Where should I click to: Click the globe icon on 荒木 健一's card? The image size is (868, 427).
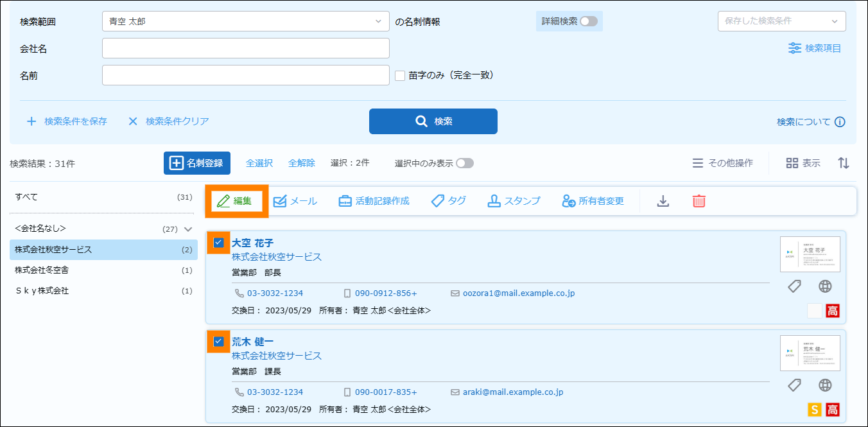pyautogui.click(x=825, y=385)
